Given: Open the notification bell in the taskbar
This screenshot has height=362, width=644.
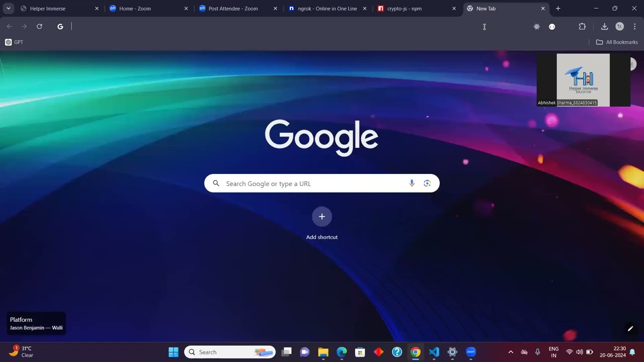Looking at the screenshot, I should tap(632, 352).
